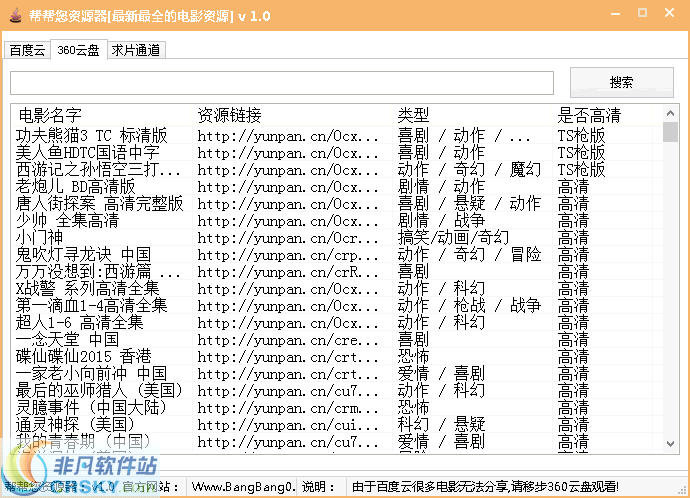Screen dimensions: 690x498
Task: Select row 通灵神探 (美国)
Action: [337, 425]
